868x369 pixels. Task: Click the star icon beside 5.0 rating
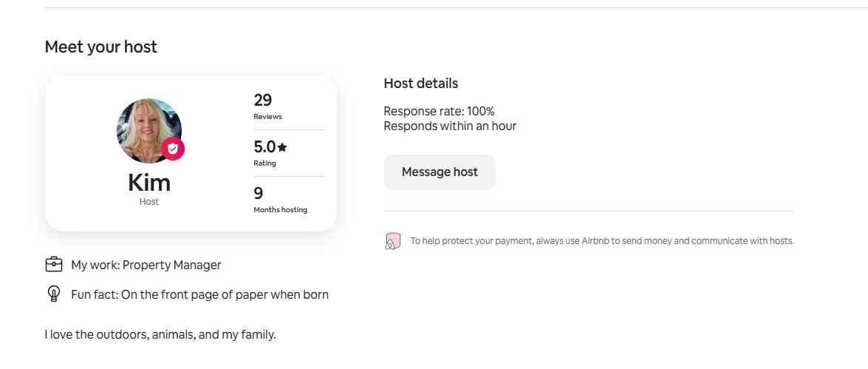coord(282,147)
